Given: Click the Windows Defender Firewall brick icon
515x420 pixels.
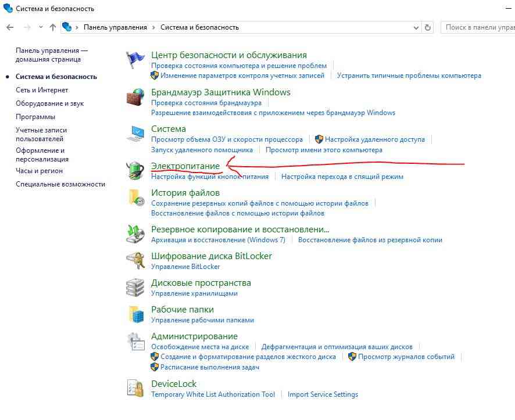Looking at the screenshot, I should tap(135, 97).
